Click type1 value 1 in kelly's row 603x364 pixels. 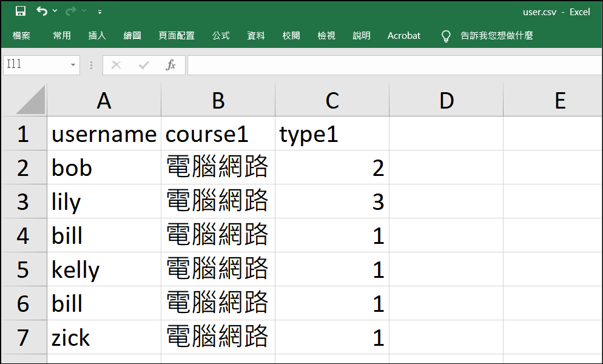pos(332,269)
